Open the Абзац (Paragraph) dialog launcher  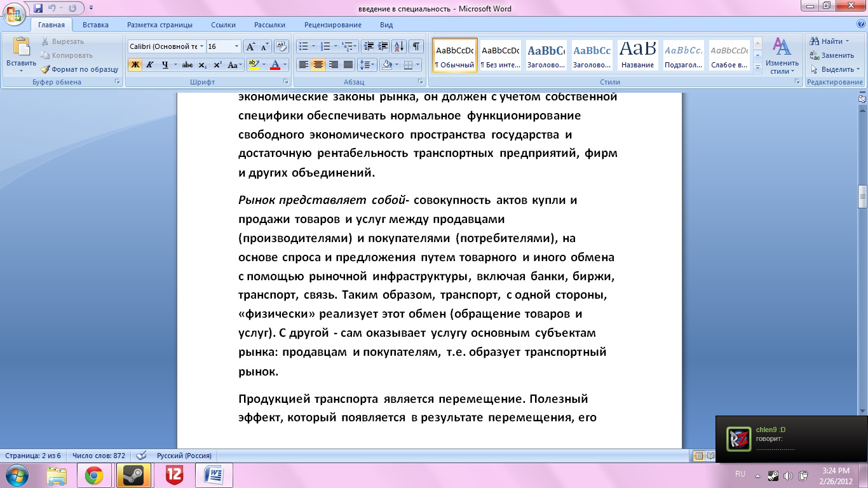(x=421, y=82)
